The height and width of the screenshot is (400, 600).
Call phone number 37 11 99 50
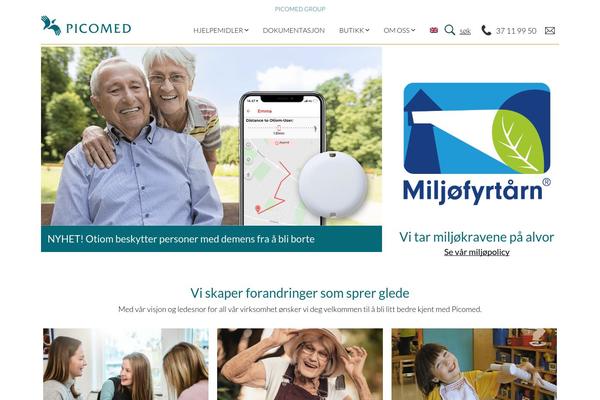pyautogui.click(x=516, y=31)
